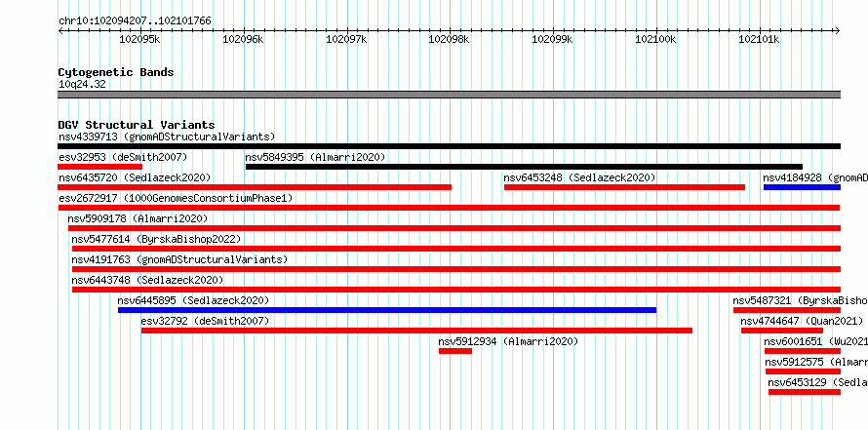
Task: Open the esv32792 deSmith2007 label
Action: (205, 321)
